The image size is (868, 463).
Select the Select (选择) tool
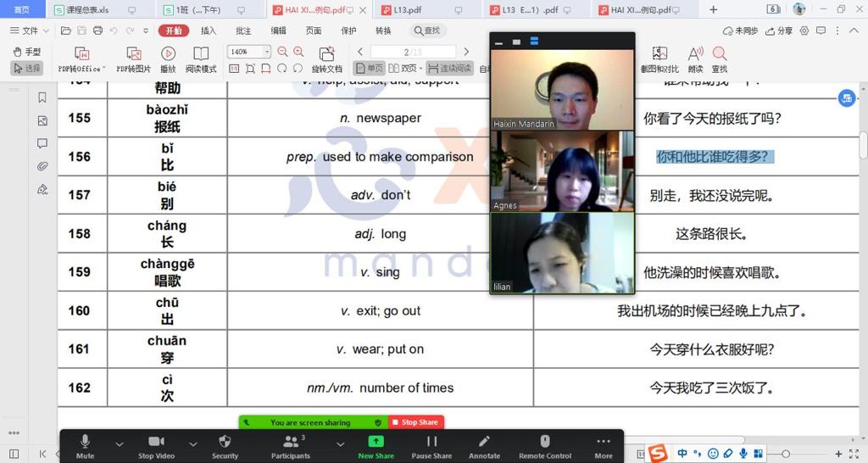[x=26, y=68]
